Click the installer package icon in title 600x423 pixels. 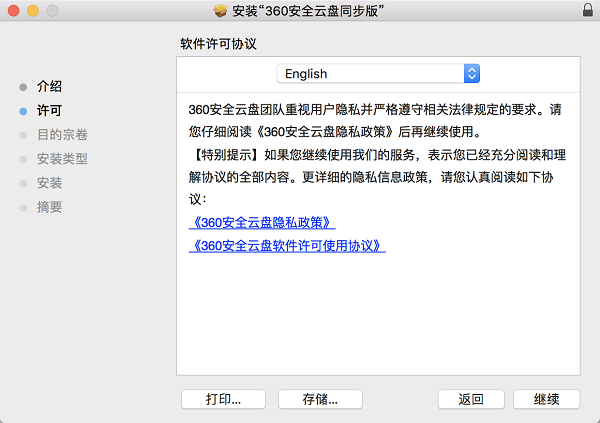220,11
